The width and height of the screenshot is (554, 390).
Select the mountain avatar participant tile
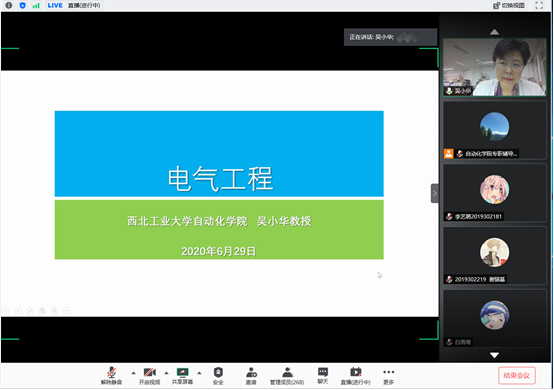click(495, 130)
